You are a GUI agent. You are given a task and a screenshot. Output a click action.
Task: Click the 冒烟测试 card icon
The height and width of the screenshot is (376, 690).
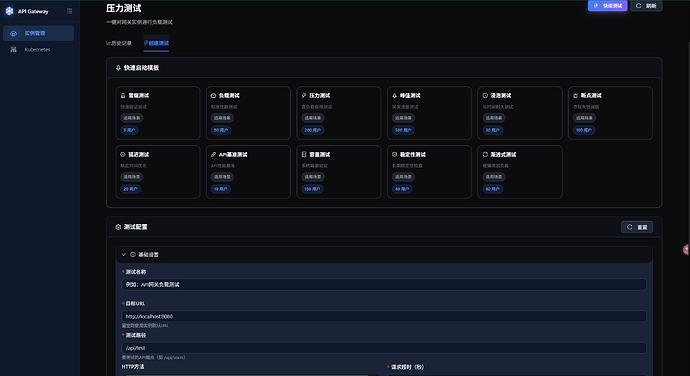(123, 96)
